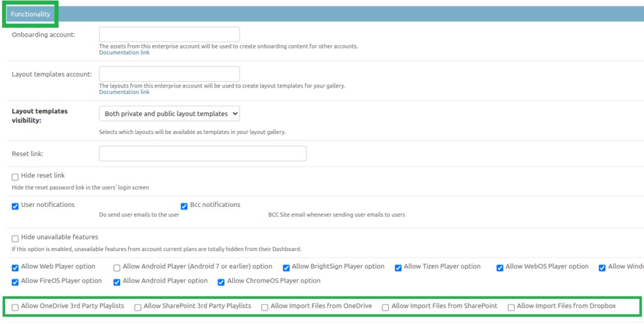The image size is (644, 324).
Task: Uncheck Bcc notifications checkbox
Action: [184, 206]
